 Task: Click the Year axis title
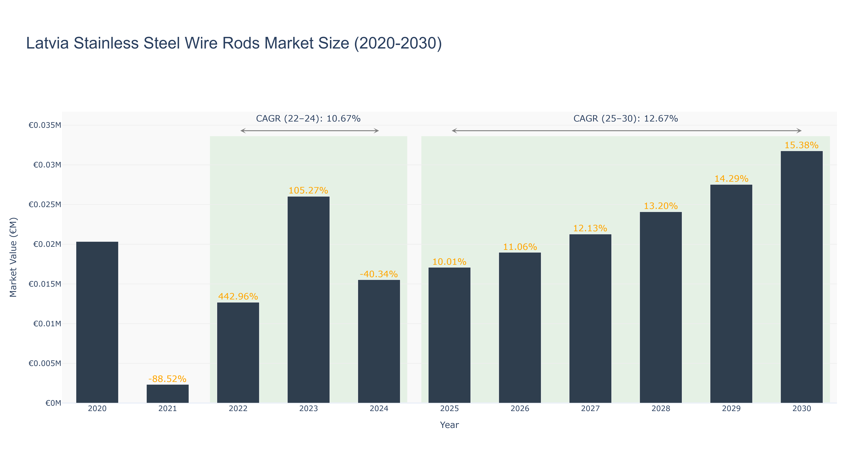449,425
